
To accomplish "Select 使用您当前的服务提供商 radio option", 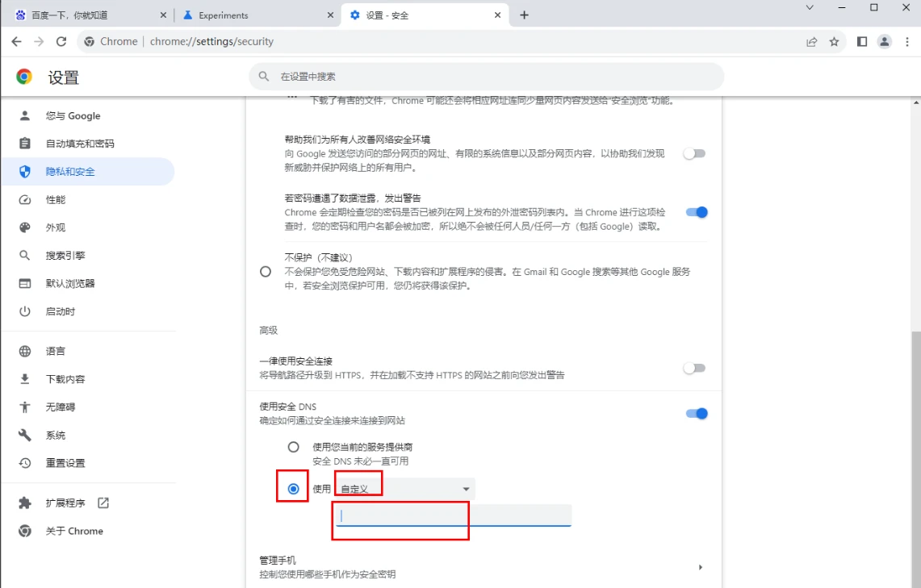I will (293, 447).
